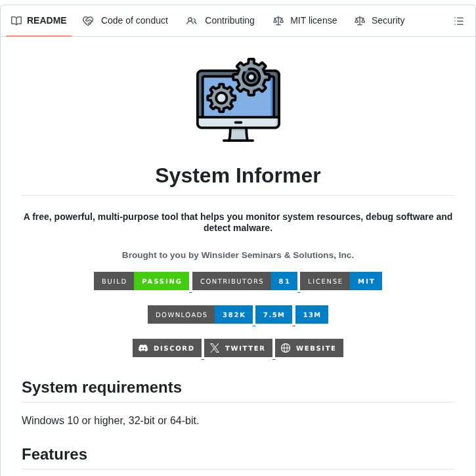
Task: Open the Discord badge link
Action: click(x=167, y=348)
